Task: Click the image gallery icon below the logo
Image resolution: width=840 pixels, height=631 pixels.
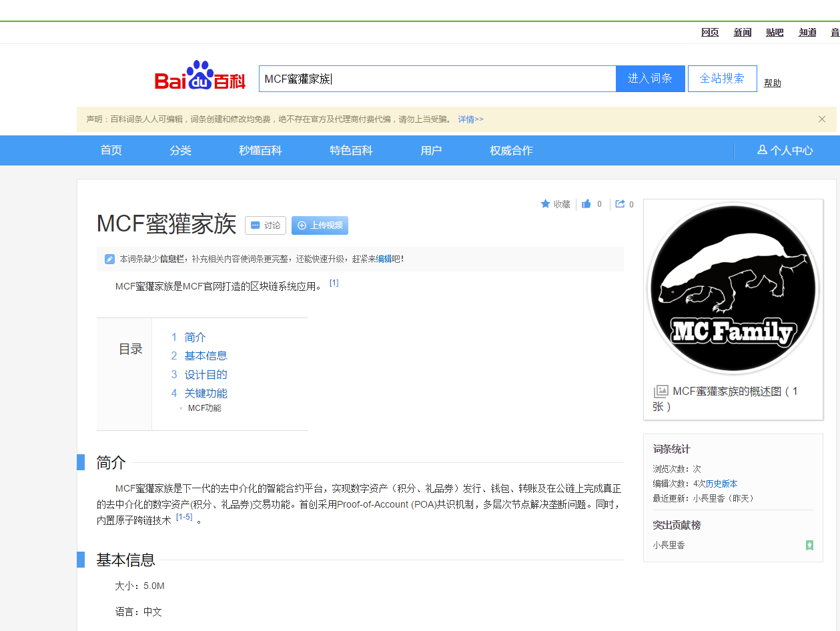Action: (661, 392)
